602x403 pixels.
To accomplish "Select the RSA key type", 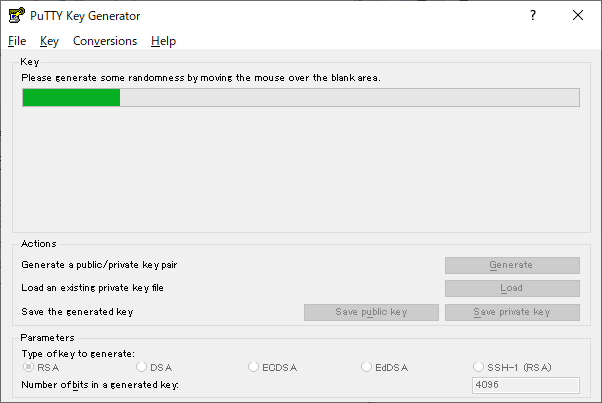I will 41,367.
